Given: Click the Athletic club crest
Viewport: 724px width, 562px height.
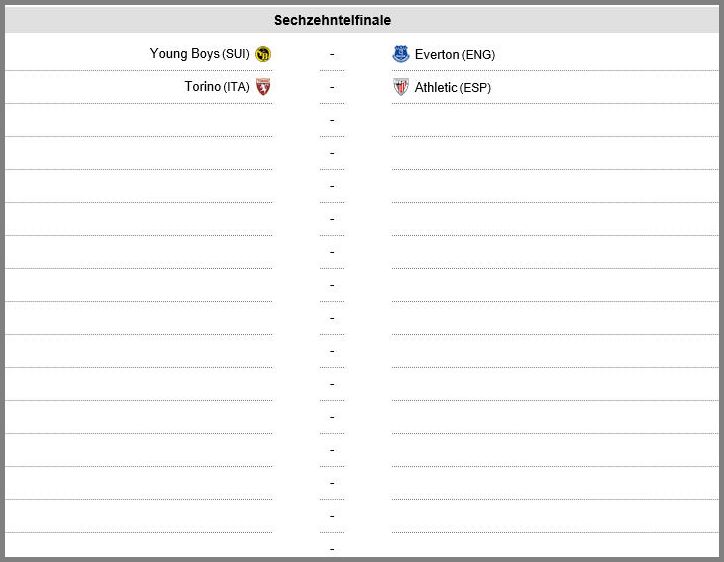Looking at the screenshot, I should coord(400,87).
